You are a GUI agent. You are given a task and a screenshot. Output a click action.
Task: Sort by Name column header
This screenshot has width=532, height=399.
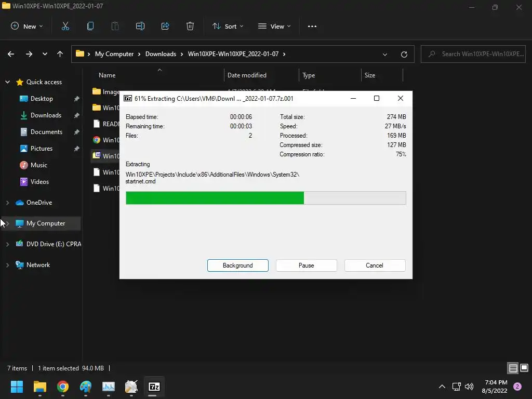[107, 75]
